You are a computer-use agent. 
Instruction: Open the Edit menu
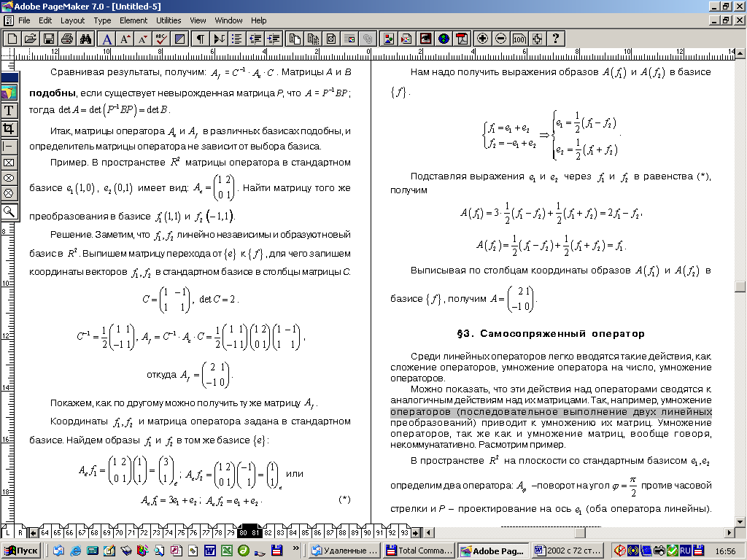[45, 20]
